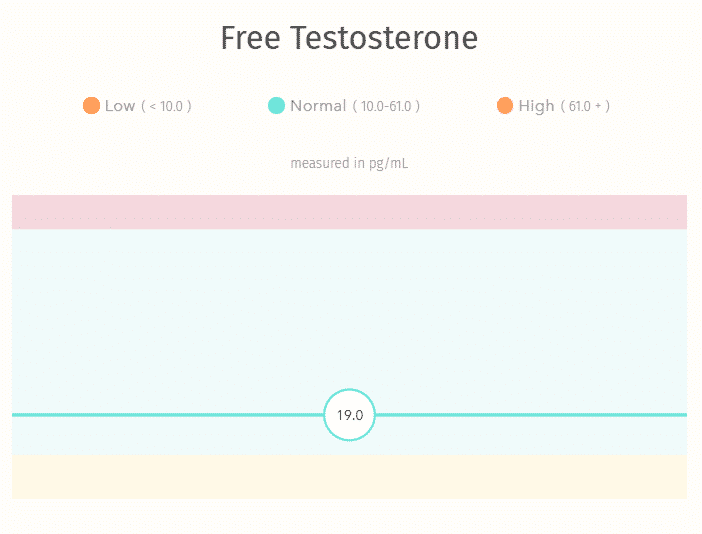Viewport: 702px width, 534px height.
Task: Click the teal result line right of marker
Action: (531, 415)
